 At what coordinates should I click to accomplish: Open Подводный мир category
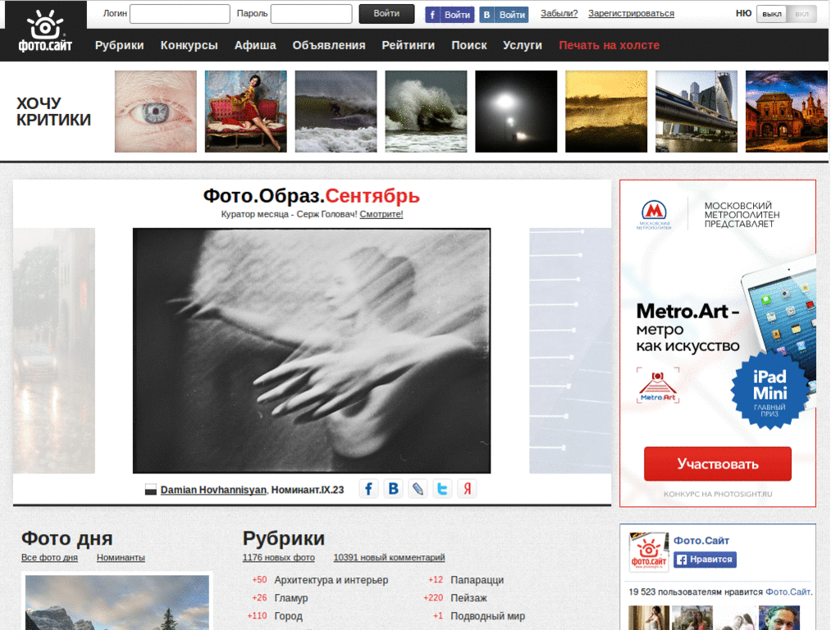(x=487, y=616)
